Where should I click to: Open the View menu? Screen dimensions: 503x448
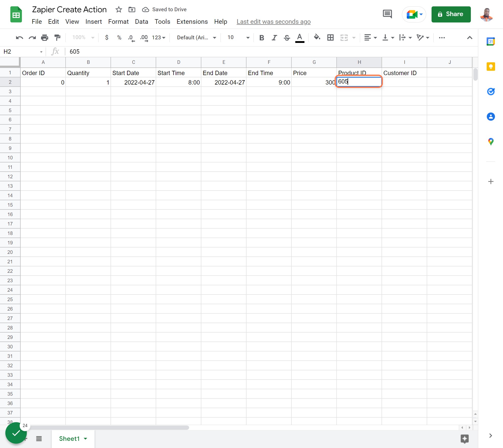(72, 22)
